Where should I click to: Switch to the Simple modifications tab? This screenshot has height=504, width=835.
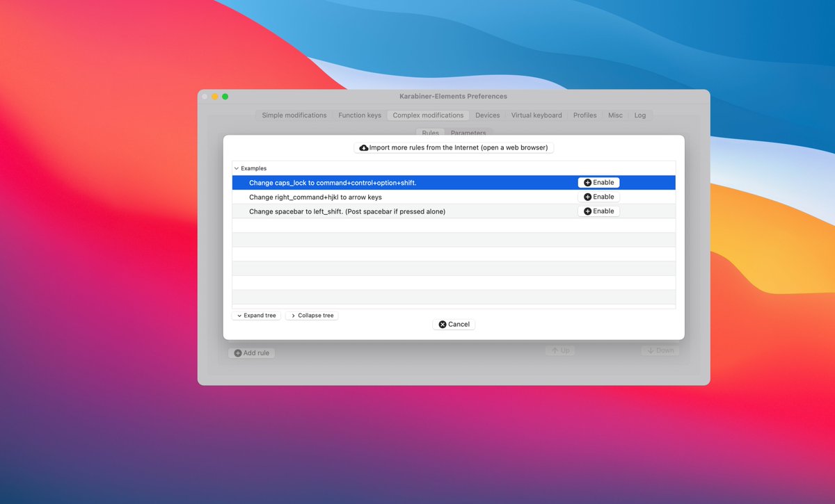[294, 115]
